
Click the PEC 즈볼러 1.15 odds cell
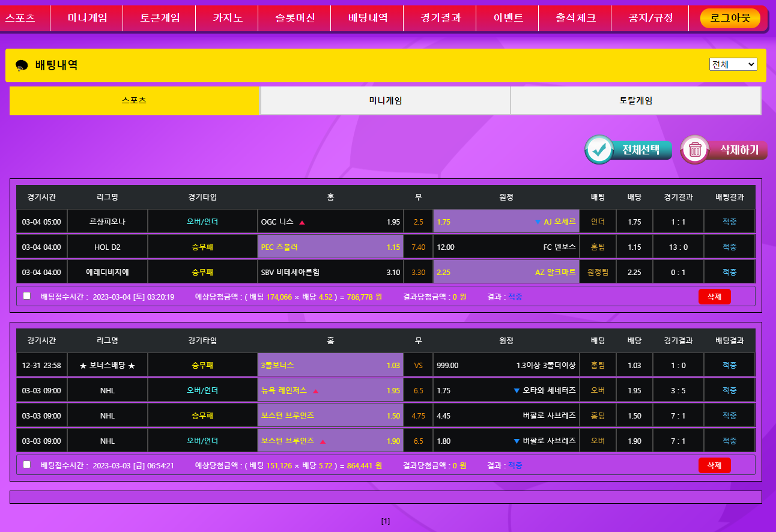tap(330, 247)
